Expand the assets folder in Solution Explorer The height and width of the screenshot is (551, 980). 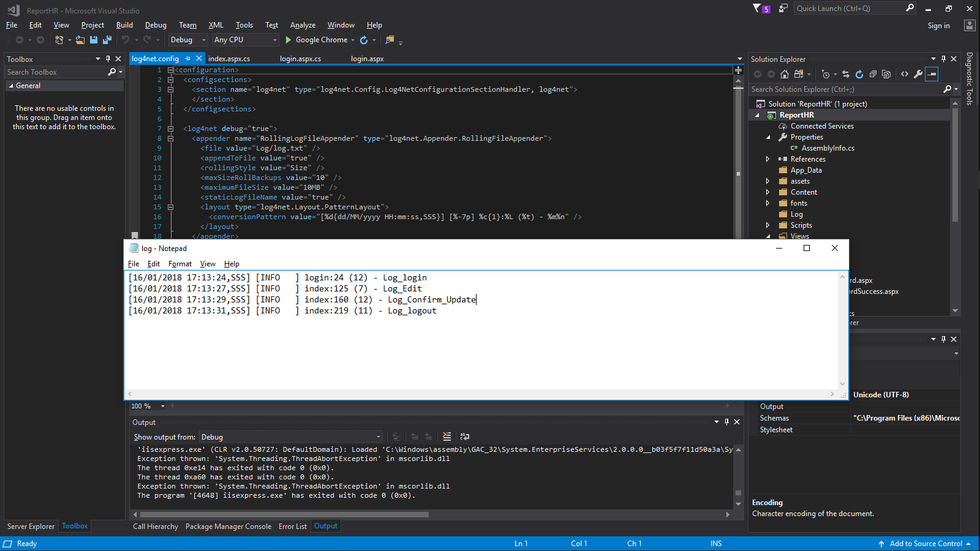767,181
